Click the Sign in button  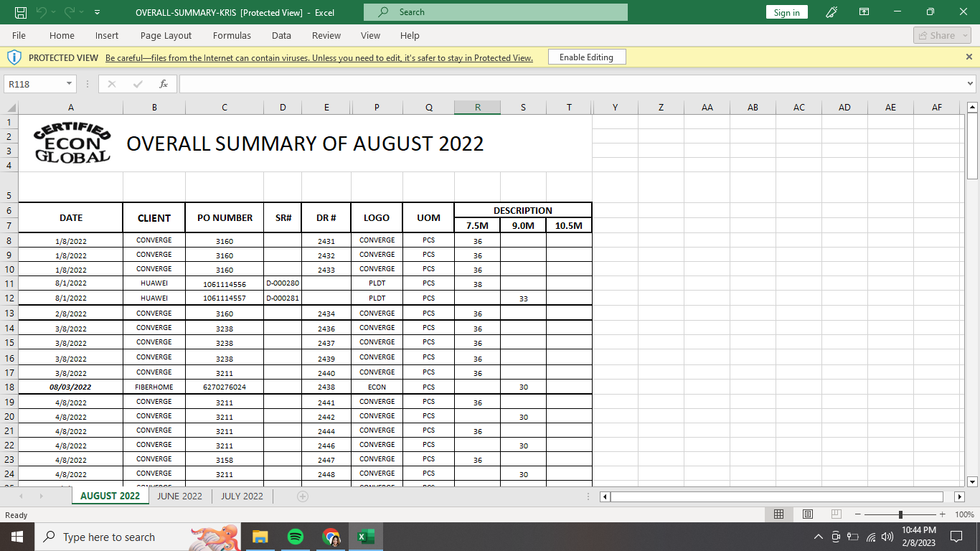[x=787, y=12]
